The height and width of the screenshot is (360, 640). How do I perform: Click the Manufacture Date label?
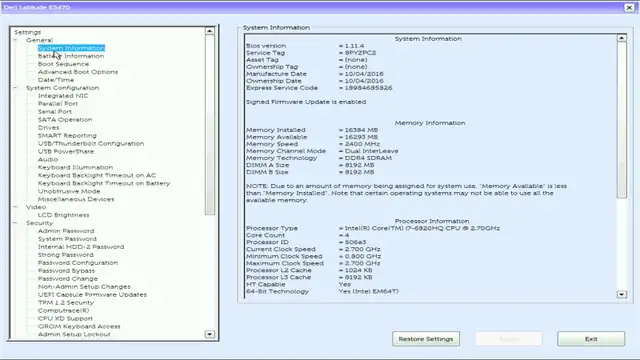tap(276, 74)
